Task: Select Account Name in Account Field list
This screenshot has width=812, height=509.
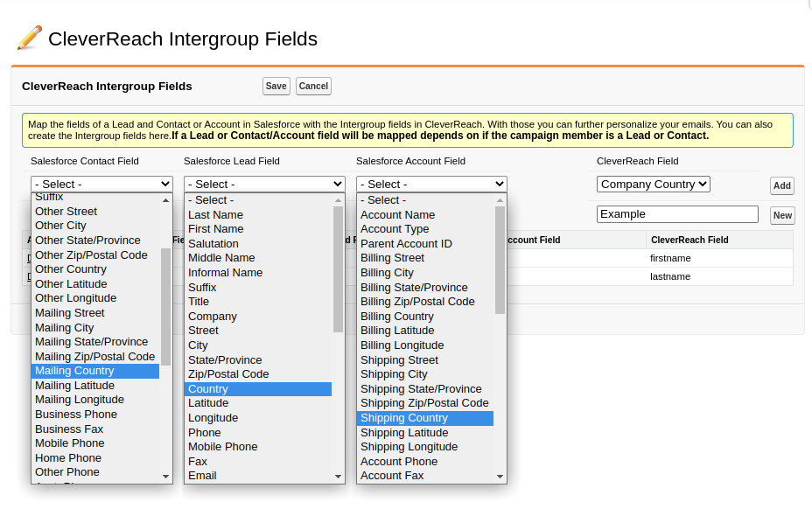Action: 425,215
